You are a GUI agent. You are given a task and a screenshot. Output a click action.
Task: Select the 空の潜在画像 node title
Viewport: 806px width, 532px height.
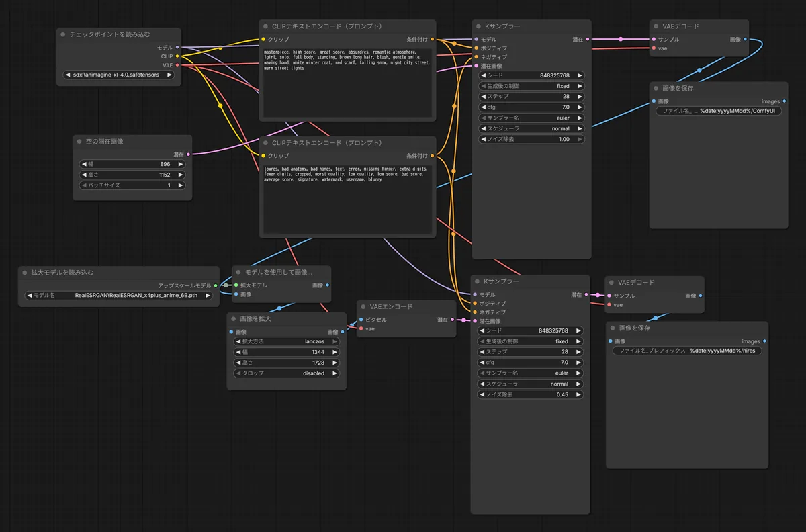[x=104, y=142]
